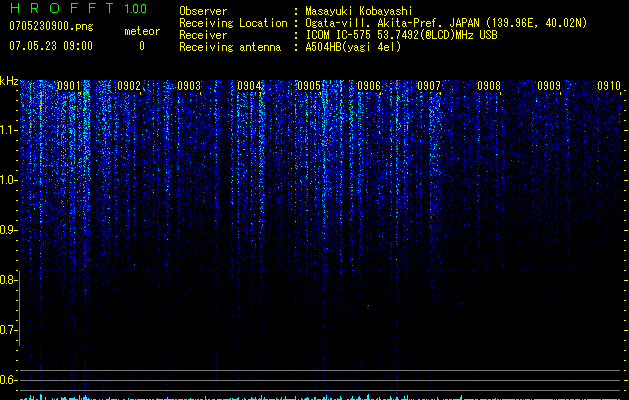Click the 0902 time marker
The height and width of the screenshot is (400, 629).
click(x=129, y=86)
